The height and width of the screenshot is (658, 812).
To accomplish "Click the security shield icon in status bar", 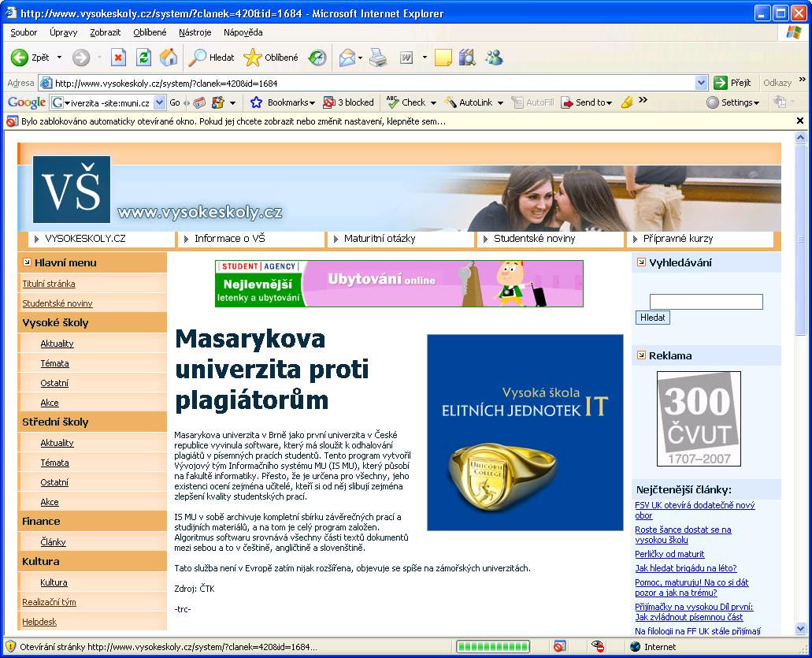I will [x=10, y=647].
